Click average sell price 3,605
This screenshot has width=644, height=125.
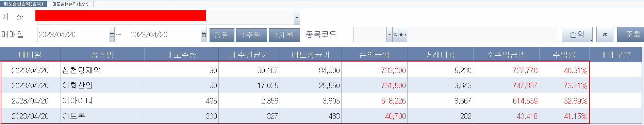pos(331,101)
